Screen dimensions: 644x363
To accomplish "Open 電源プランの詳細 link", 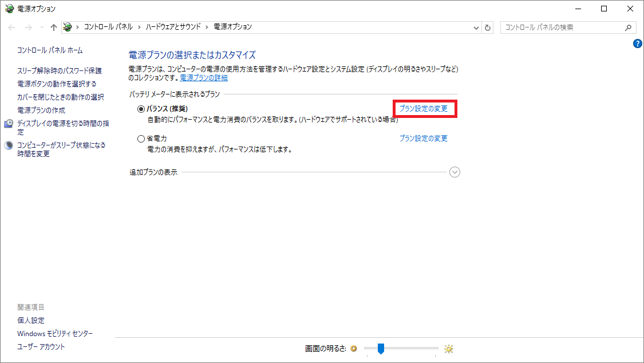I will click(x=204, y=77).
